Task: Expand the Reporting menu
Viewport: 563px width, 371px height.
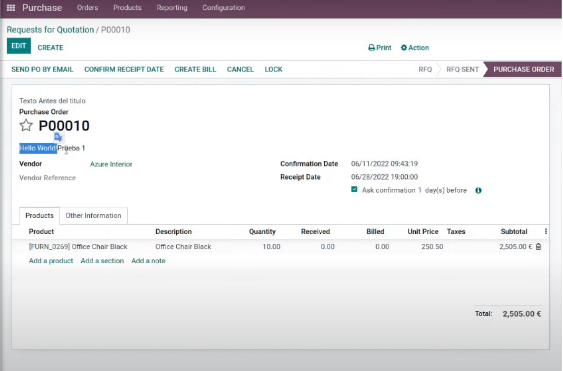Action: 172,8
